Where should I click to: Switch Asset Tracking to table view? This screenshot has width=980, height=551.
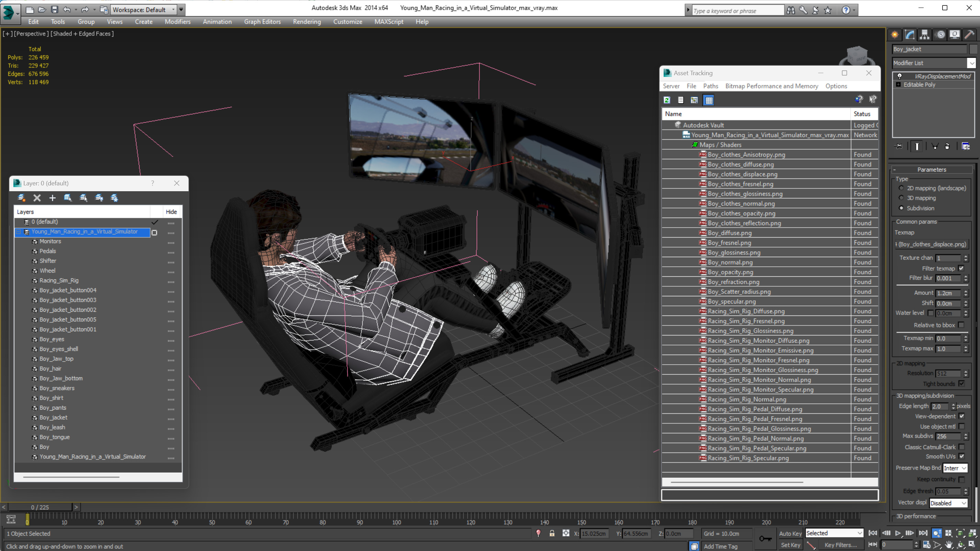point(709,100)
